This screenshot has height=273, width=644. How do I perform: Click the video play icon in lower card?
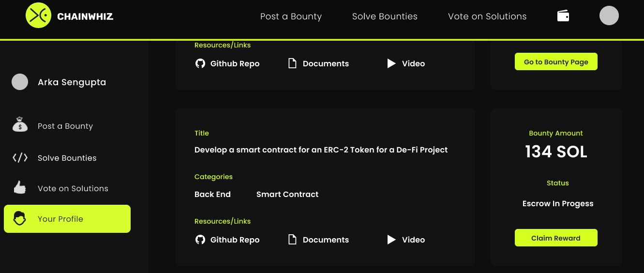[x=391, y=240]
